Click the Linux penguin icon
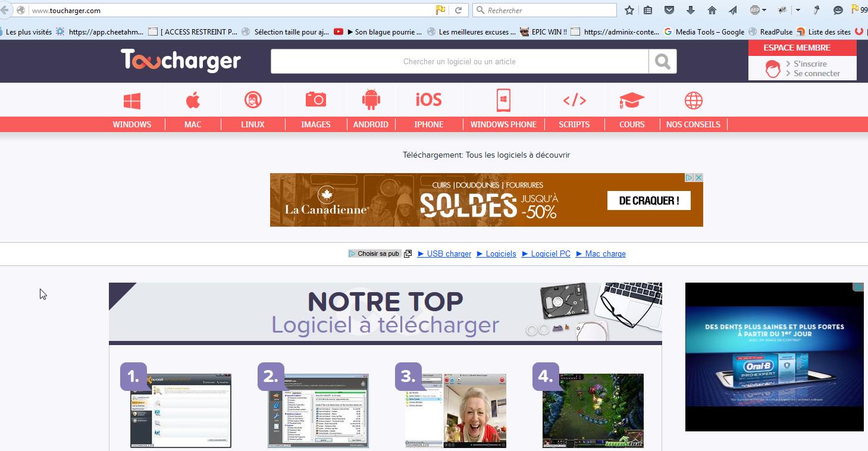The image size is (868, 451). [x=252, y=99]
